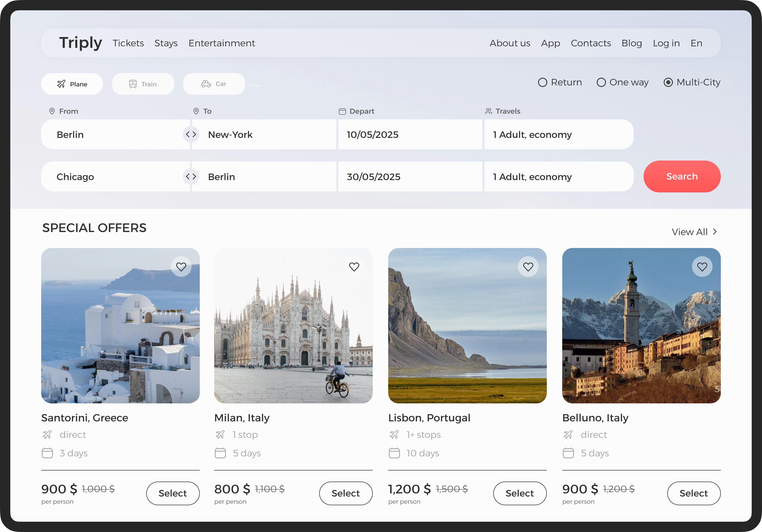
Task: Go to Entertainment in navigation
Action: [222, 43]
